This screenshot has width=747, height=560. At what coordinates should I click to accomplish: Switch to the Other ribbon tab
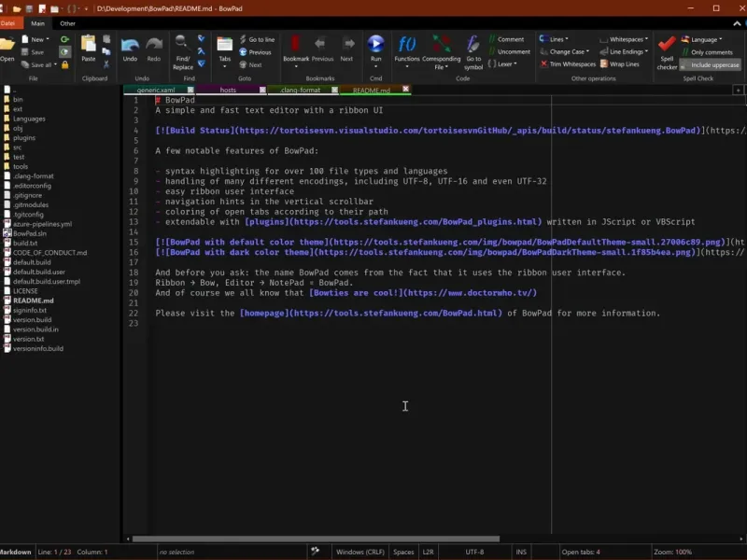(68, 23)
